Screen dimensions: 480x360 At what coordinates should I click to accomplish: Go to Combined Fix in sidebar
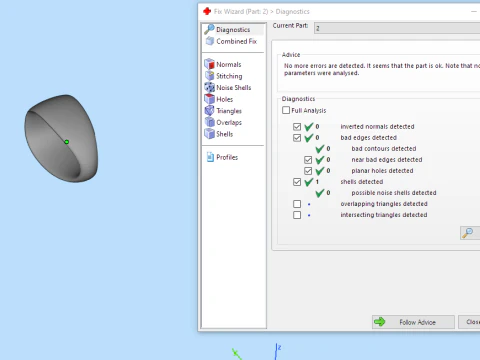pos(237,41)
